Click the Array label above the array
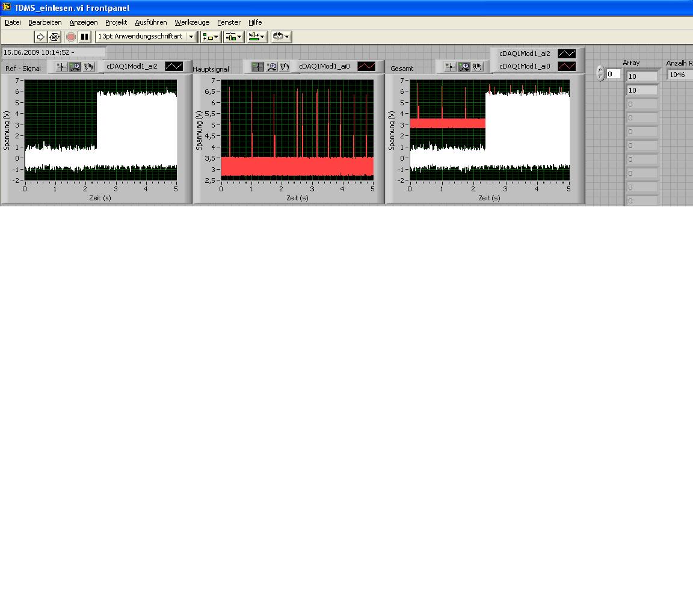 [631, 63]
